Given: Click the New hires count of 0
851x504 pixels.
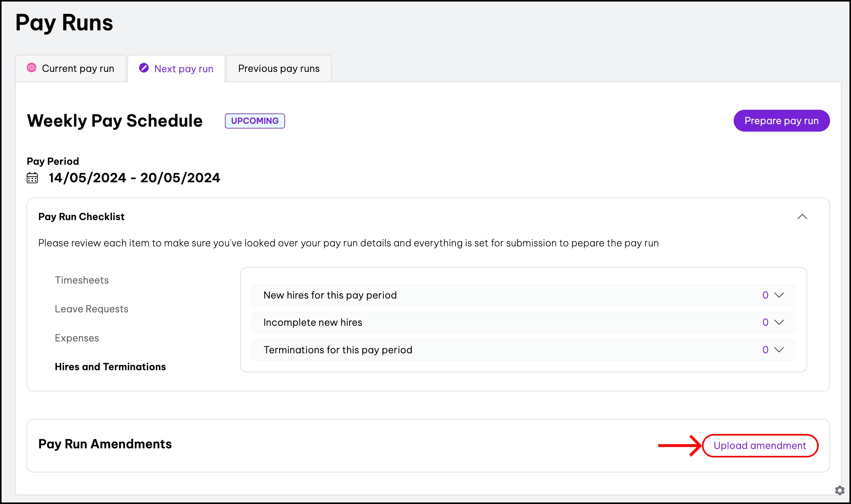Looking at the screenshot, I should pos(765,295).
